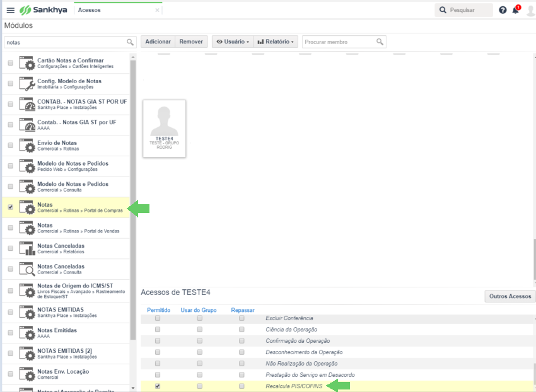
Task: Open the notifications bell
Action: (x=516, y=10)
